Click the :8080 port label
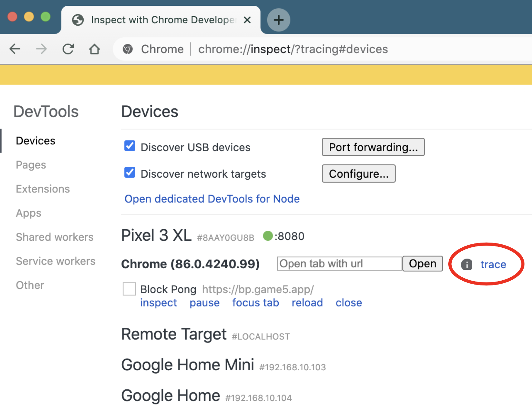Viewport: 532px width, 409px height. point(289,236)
